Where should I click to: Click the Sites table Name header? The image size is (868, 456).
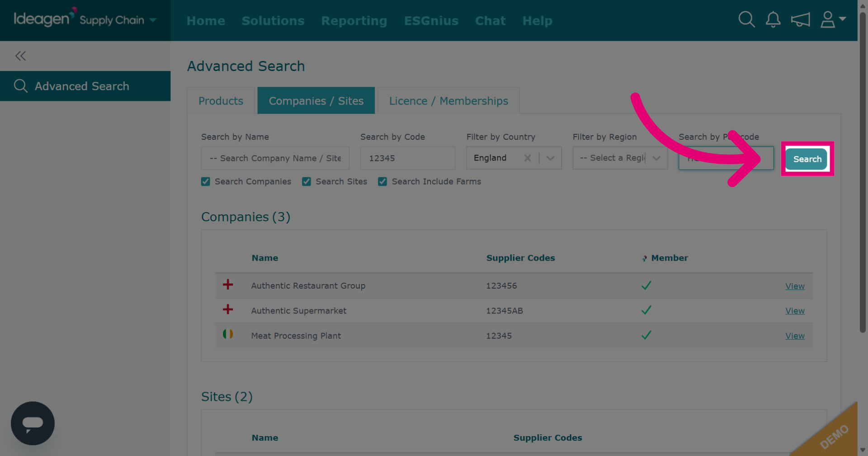point(265,437)
